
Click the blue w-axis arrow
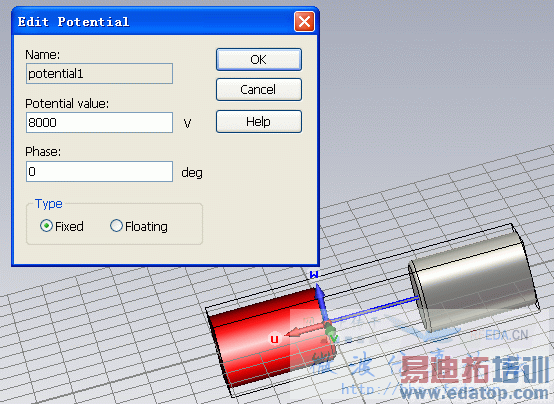tap(321, 299)
